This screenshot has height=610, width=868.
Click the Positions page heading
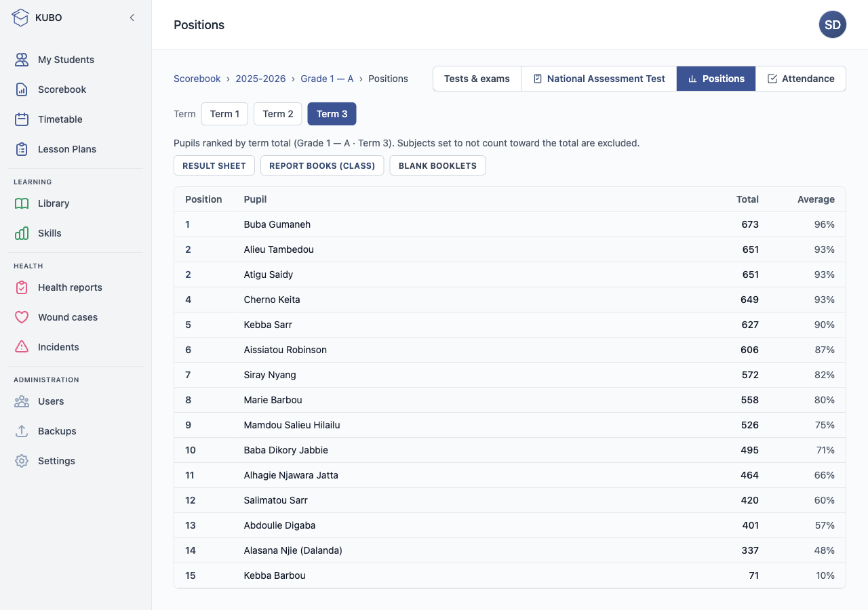(199, 24)
